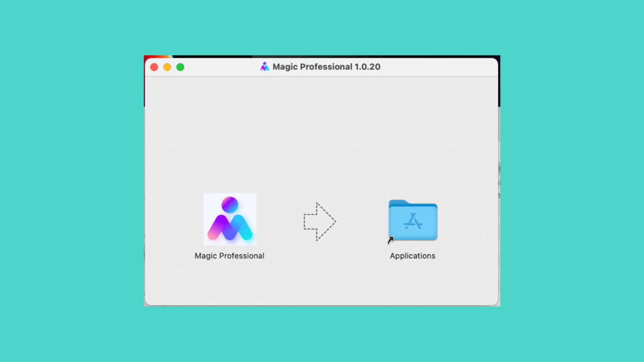
Task: Click the "Magic Professional 1.0.20" window title
Action: (x=326, y=67)
